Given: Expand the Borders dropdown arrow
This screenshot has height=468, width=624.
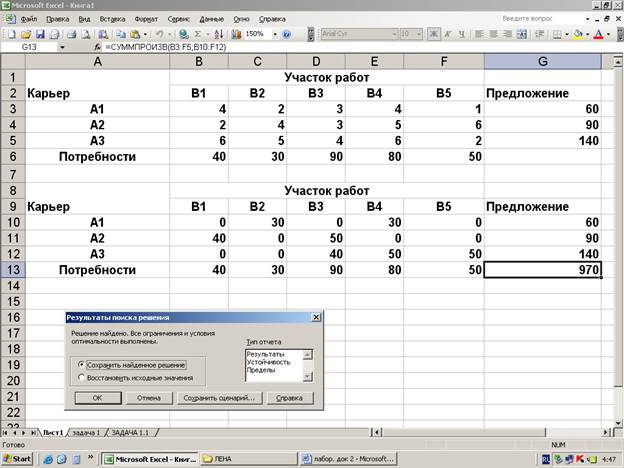Looking at the screenshot, I should click(567, 35).
